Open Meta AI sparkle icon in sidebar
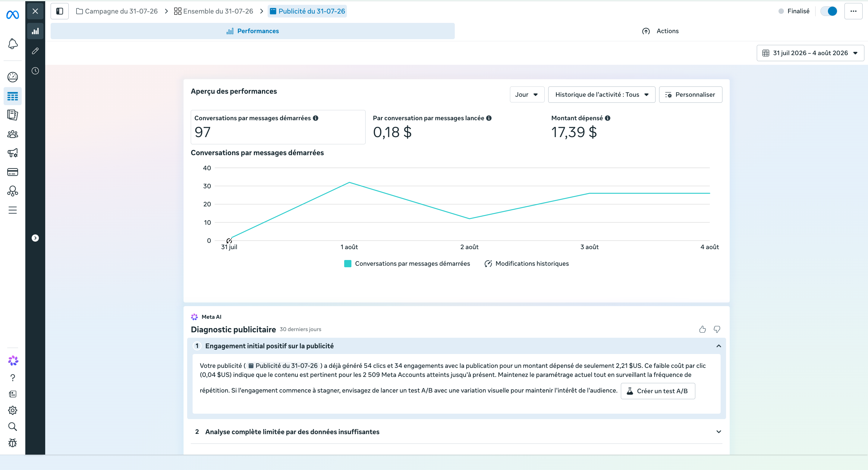 [13, 361]
